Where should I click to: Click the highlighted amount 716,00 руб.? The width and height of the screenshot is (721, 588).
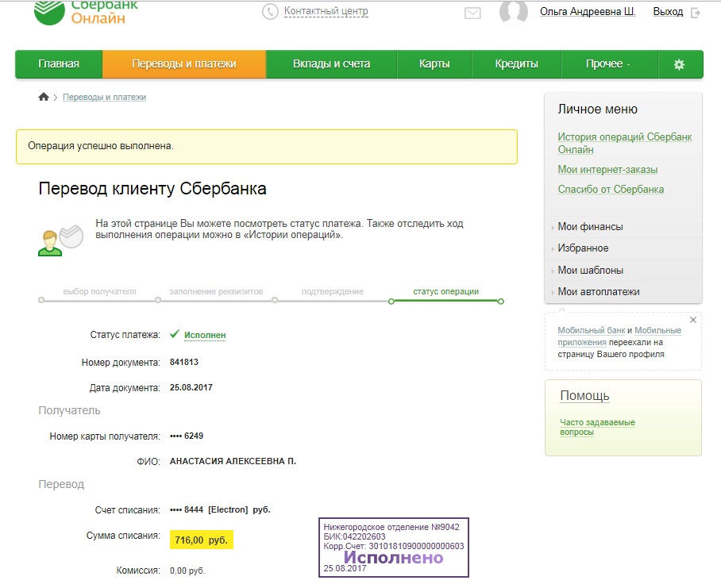(202, 540)
